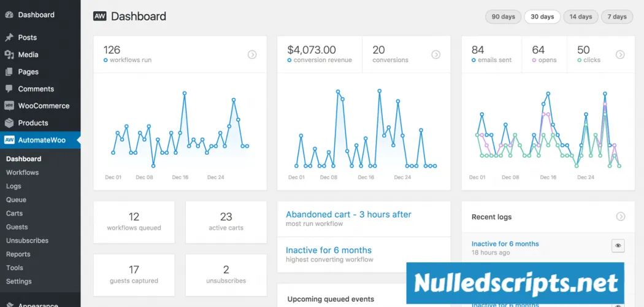This screenshot has width=644, height=307.
Task: Click the 2 unsubscribes card
Action: [x=226, y=275]
